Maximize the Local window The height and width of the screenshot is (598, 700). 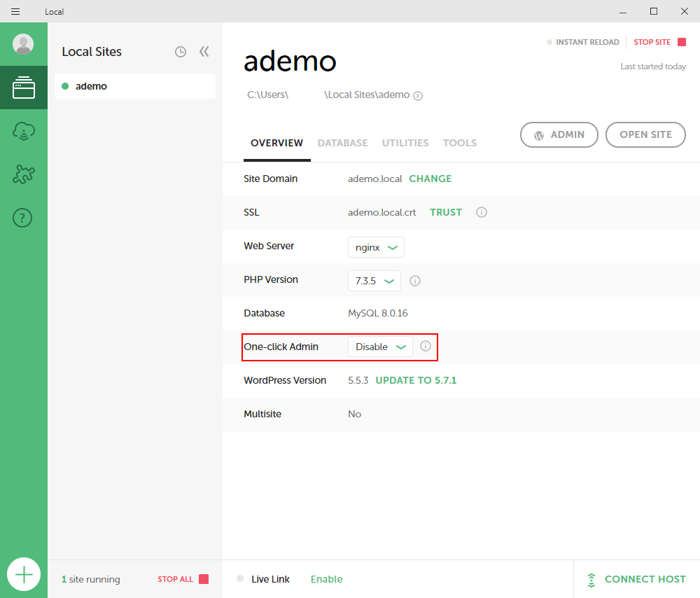654,12
